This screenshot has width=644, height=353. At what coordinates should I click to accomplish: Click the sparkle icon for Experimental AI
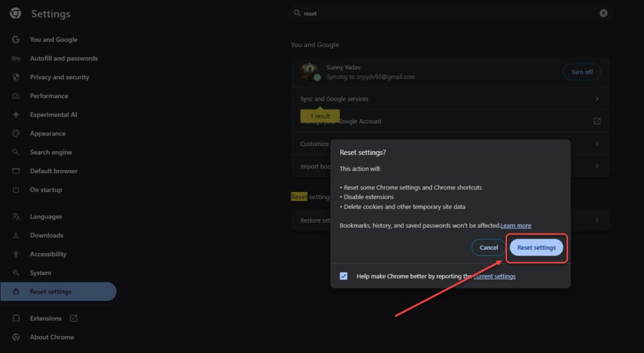pos(16,115)
